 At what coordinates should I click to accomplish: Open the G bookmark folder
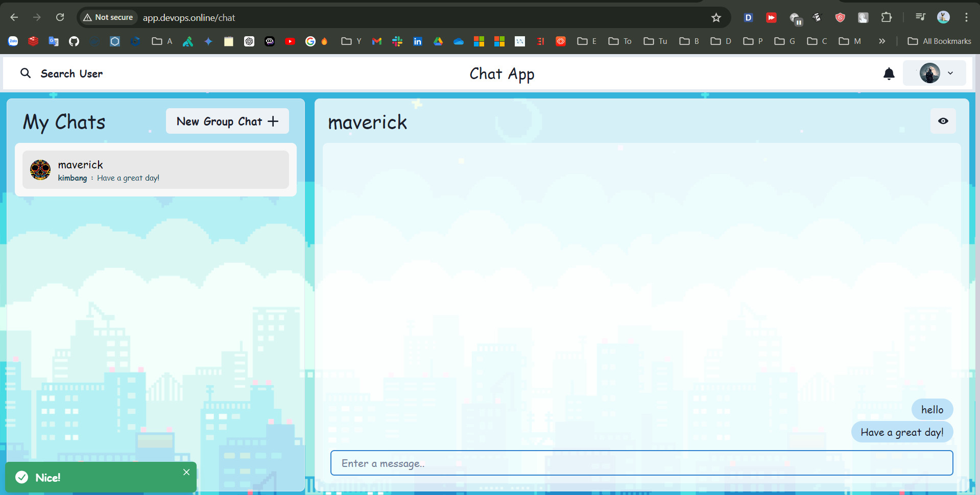785,41
